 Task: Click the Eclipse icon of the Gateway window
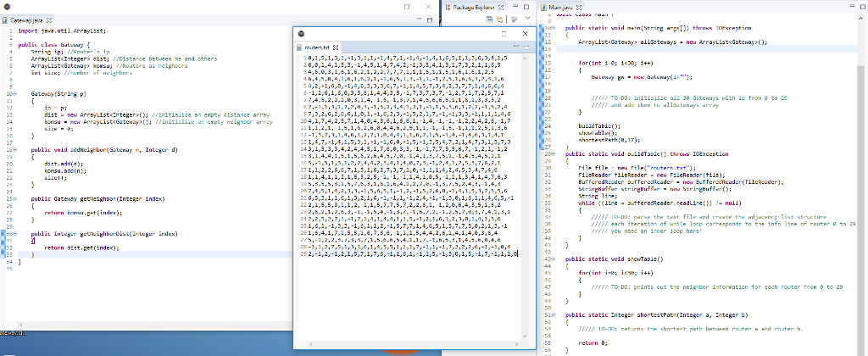(x=7, y=7)
